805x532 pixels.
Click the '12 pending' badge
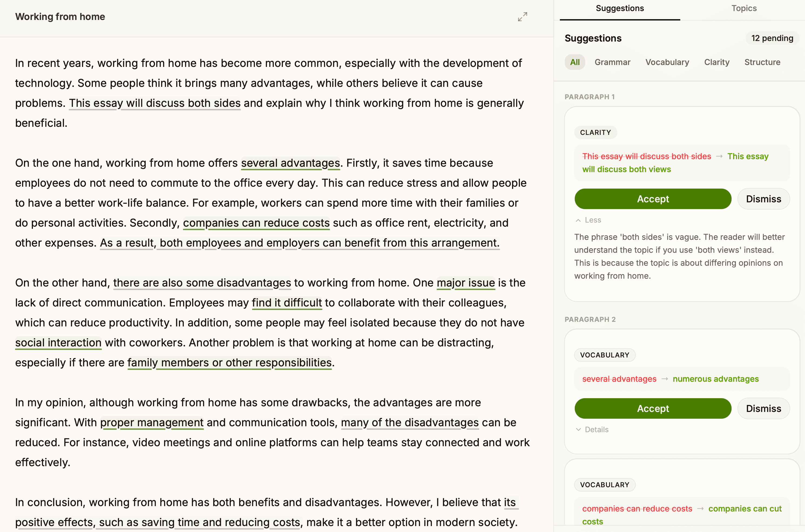coord(772,38)
